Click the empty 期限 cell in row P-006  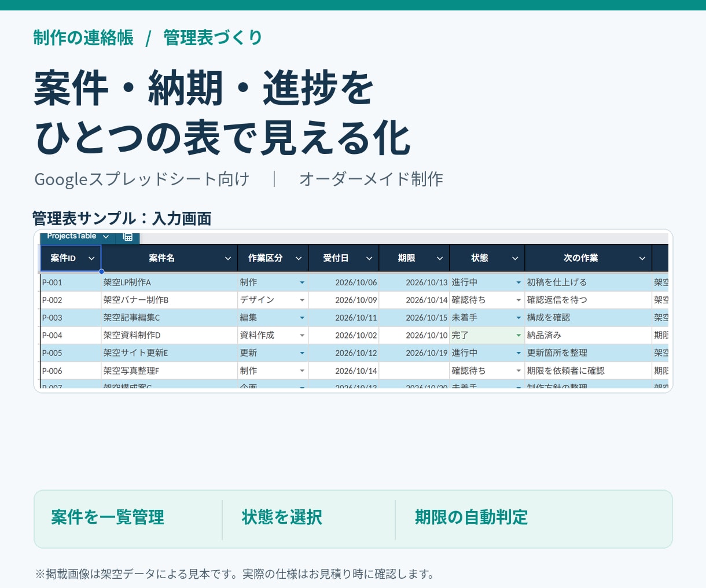pyautogui.click(x=414, y=370)
